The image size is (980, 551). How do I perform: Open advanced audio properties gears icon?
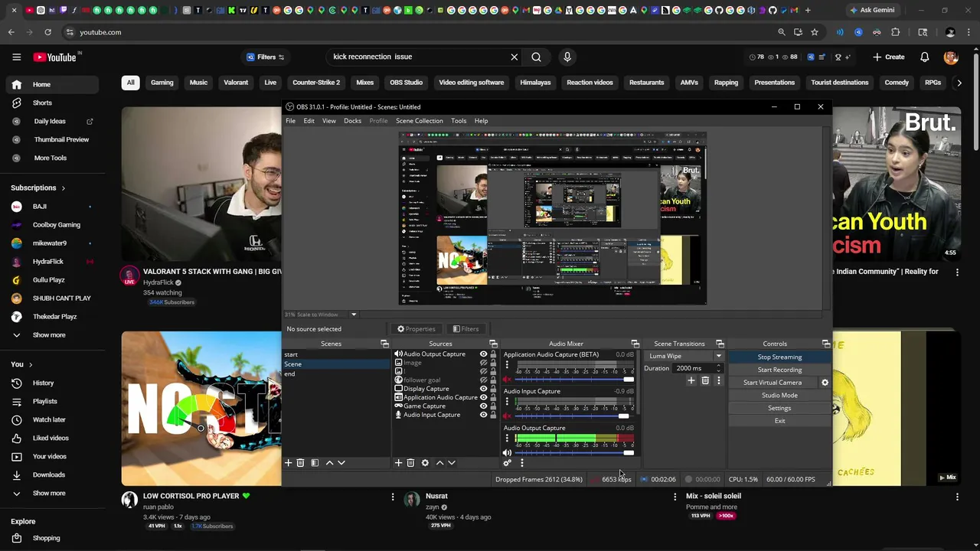click(507, 463)
